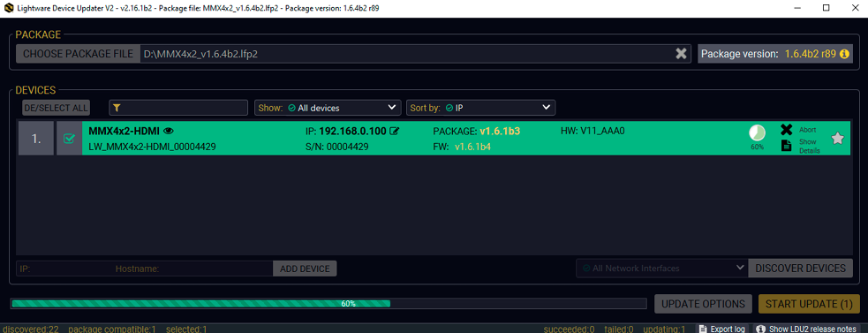Edit the IP address 192.168.0.100
This screenshot has width=868, height=333.
click(395, 132)
